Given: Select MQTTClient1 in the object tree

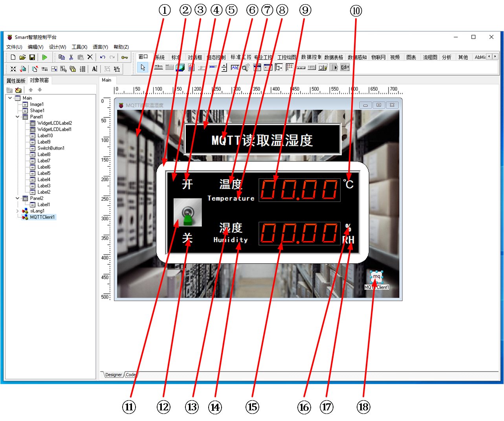Looking at the screenshot, I should tap(42, 217).
